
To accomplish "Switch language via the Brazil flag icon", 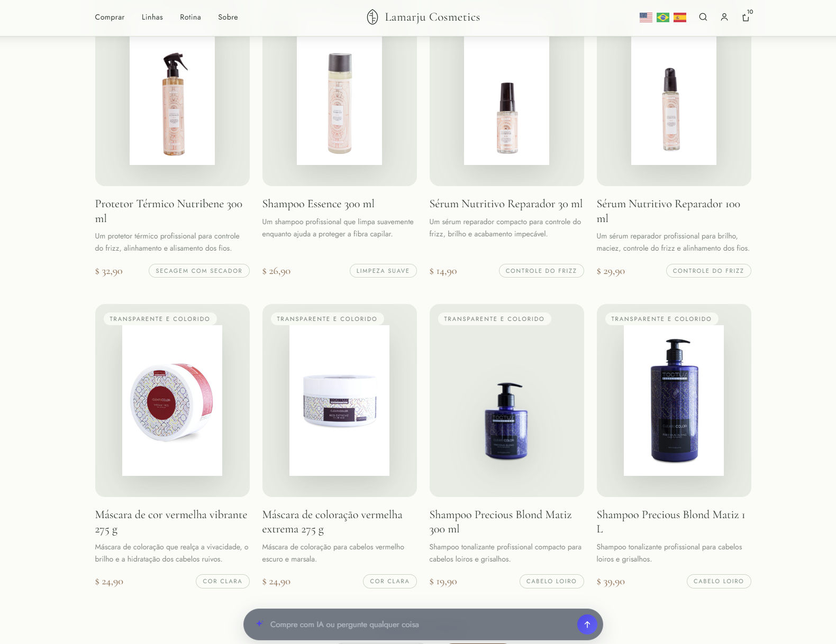I will point(662,17).
